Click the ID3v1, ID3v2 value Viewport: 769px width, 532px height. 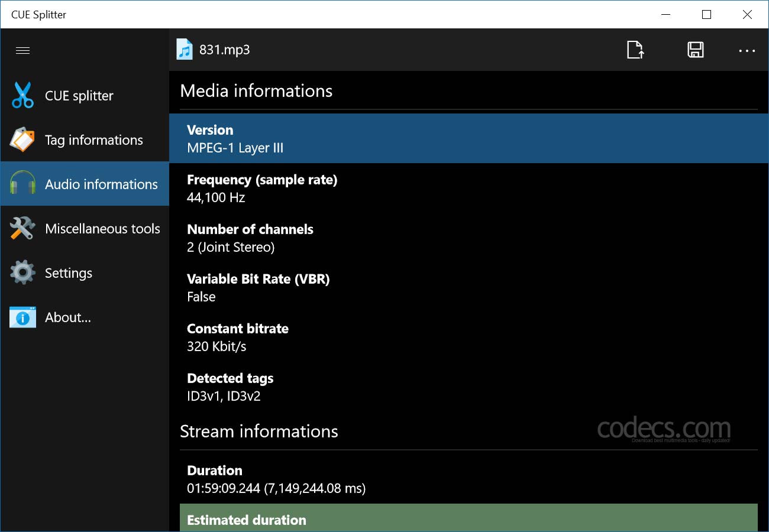point(224,396)
